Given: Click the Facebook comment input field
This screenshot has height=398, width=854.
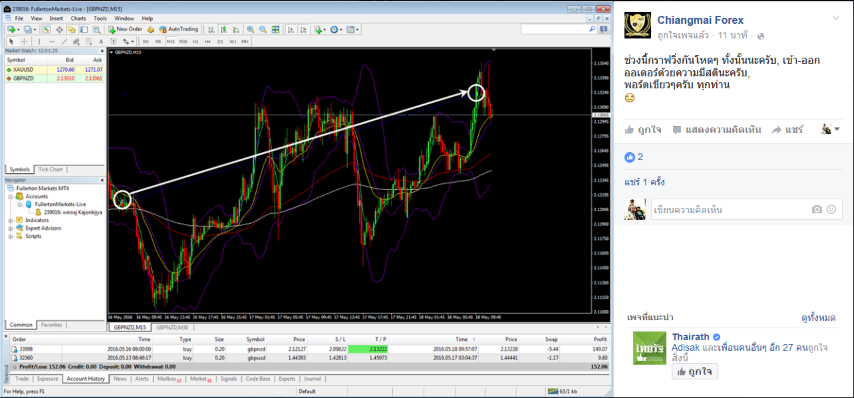Looking at the screenshot, I should pyautogui.click(x=746, y=209).
